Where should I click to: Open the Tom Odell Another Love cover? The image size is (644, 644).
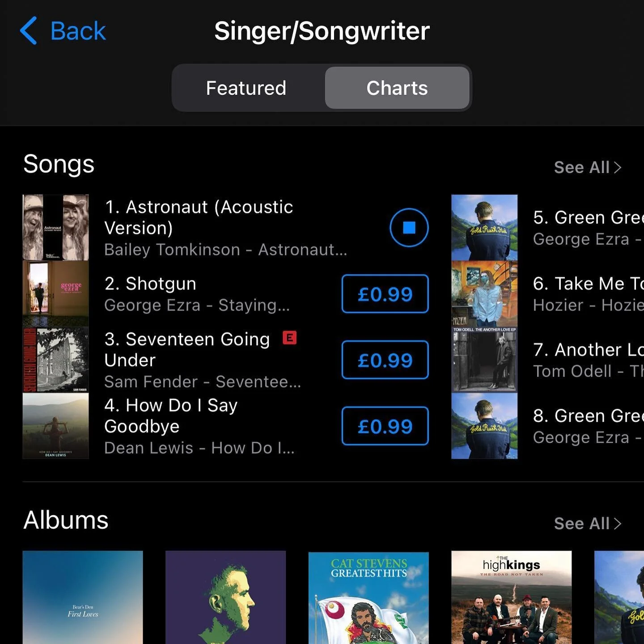point(484,360)
